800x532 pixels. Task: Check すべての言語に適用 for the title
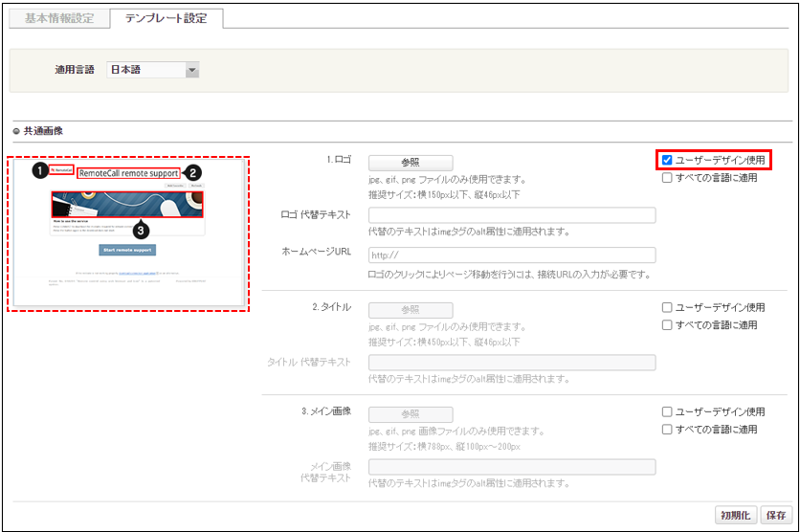point(667,324)
